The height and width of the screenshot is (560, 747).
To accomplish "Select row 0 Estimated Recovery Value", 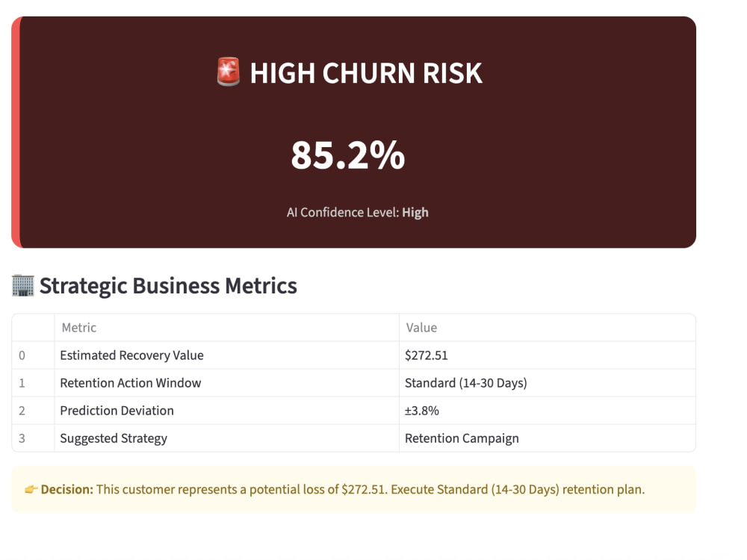I will pyautogui.click(x=131, y=355).
